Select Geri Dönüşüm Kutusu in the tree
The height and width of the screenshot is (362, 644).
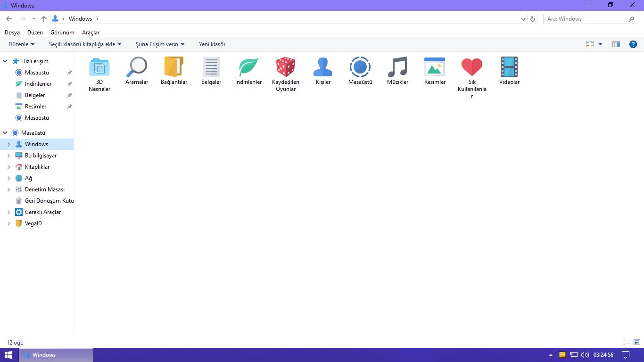pos(50,201)
